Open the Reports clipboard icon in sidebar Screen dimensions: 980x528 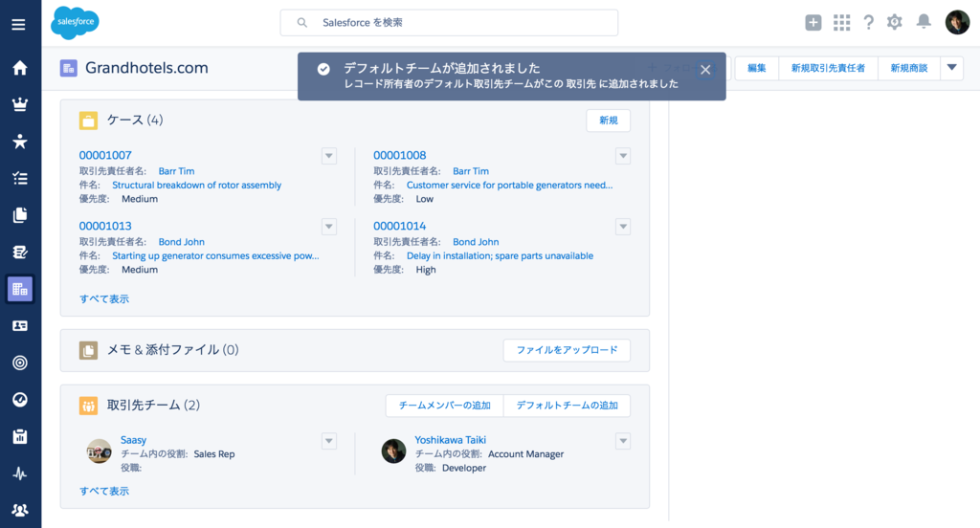20,436
